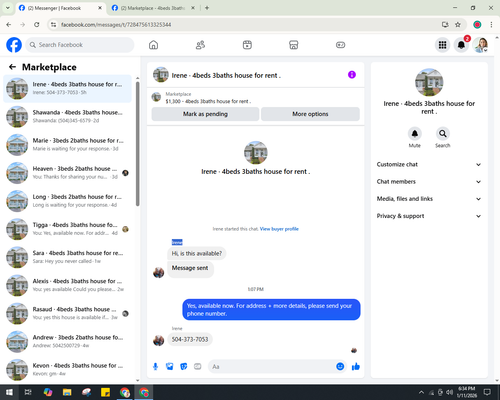Switch to the Messenger | Facebook browser tab
This screenshot has width=500, height=400.
60,8
